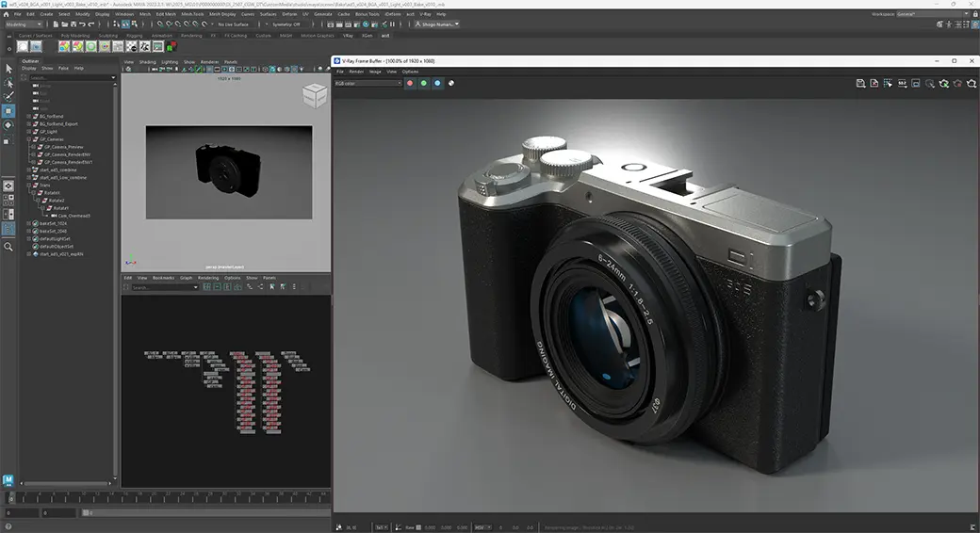
Task: Switch to the Poly Modeling shelf tab
Action: coord(75,36)
